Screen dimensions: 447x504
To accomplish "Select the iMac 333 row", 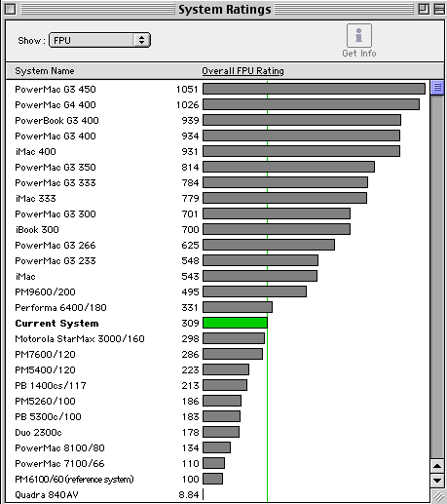I will [x=217, y=198].
